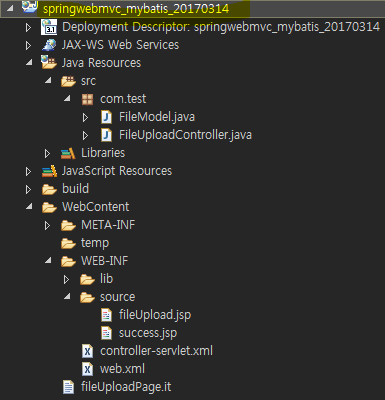Image resolution: width=385 pixels, height=400 pixels.
Task: Expand the Libraries node
Action: click(x=47, y=153)
